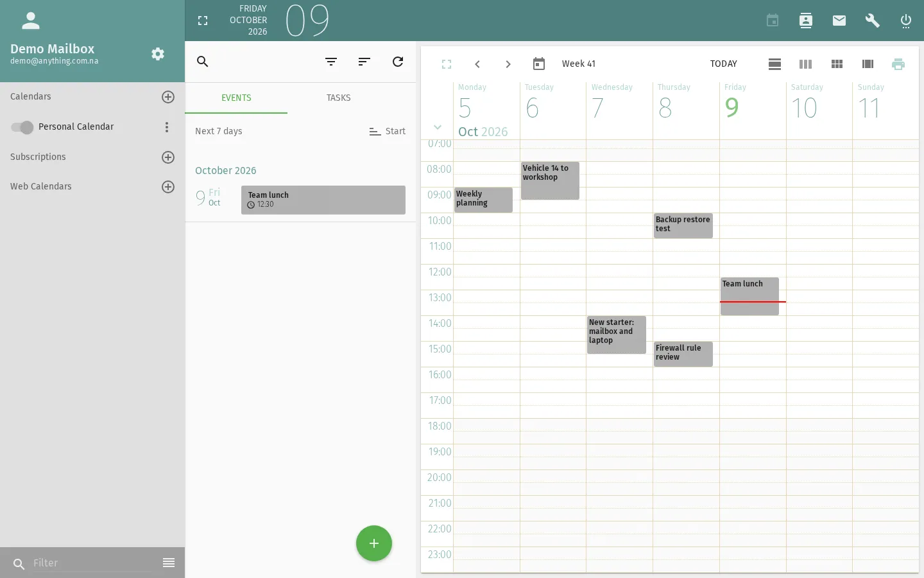Switch to month view icon
Screen dimensions: 924x578
pyautogui.click(x=837, y=64)
